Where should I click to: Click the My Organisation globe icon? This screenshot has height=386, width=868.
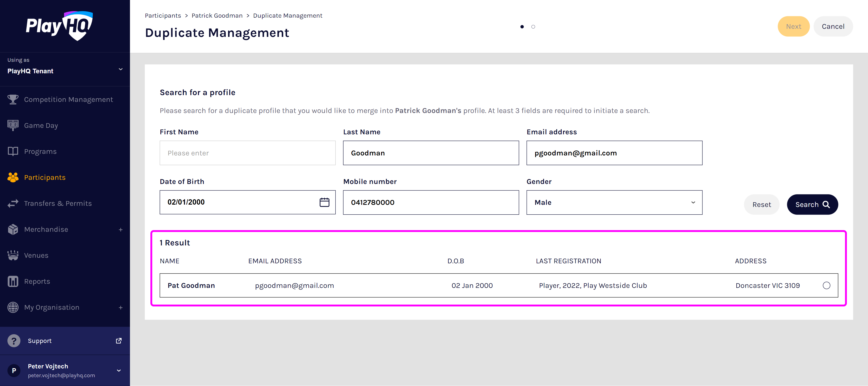[13, 307]
